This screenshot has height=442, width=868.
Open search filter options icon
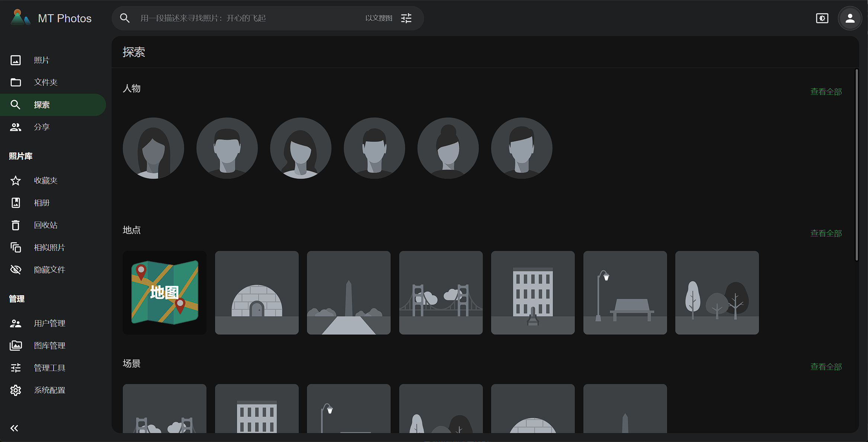pos(406,18)
